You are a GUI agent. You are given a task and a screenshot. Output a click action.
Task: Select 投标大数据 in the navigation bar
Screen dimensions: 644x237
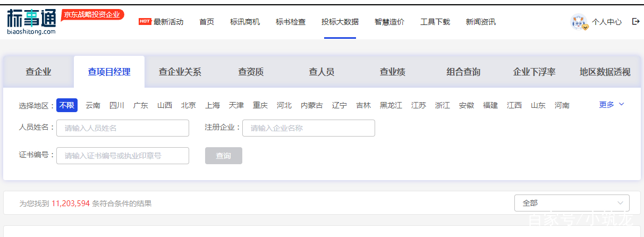[x=340, y=22]
